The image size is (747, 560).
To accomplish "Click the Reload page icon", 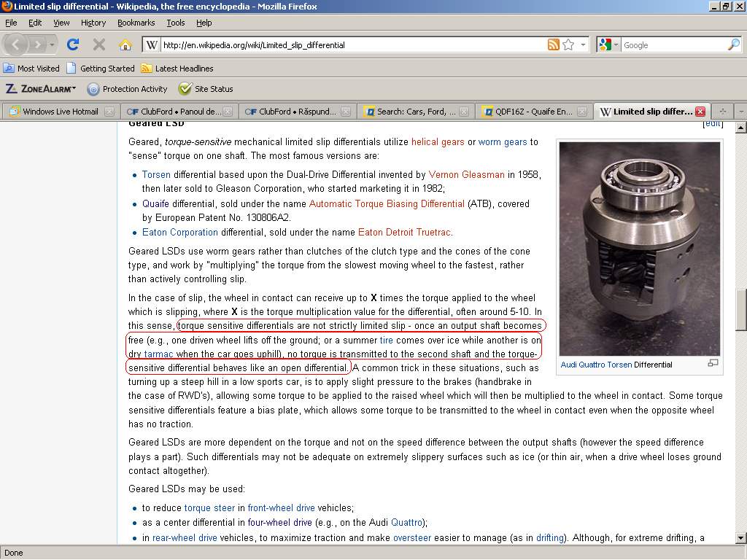I will pyautogui.click(x=73, y=44).
